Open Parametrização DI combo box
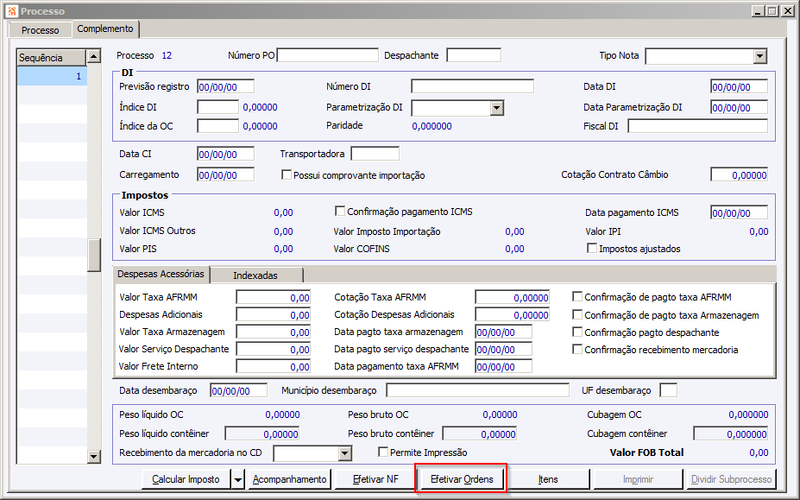The width and height of the screenshot is (800, 500). coord(496,108)
